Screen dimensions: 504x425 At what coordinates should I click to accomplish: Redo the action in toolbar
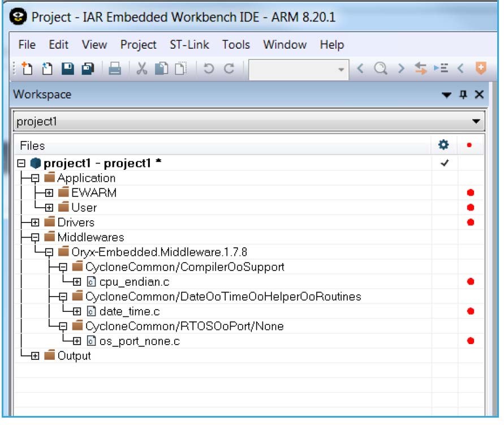point(229,68)
